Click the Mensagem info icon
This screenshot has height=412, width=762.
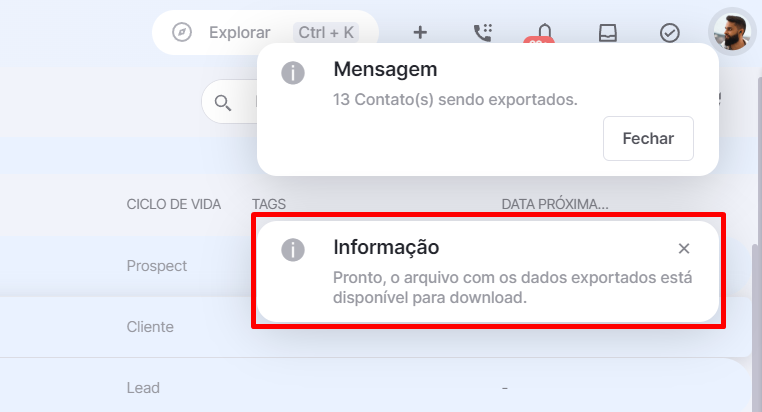293,73
